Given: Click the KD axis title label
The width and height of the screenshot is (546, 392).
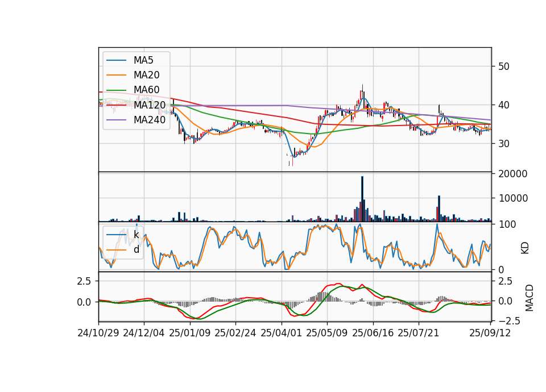Looking at the screenshot, I should 525,248.
